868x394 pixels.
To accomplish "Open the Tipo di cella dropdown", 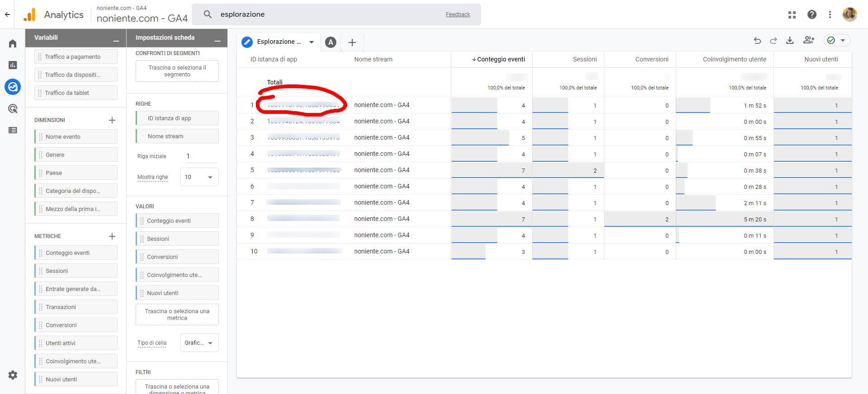I will (x=199, y=343).
